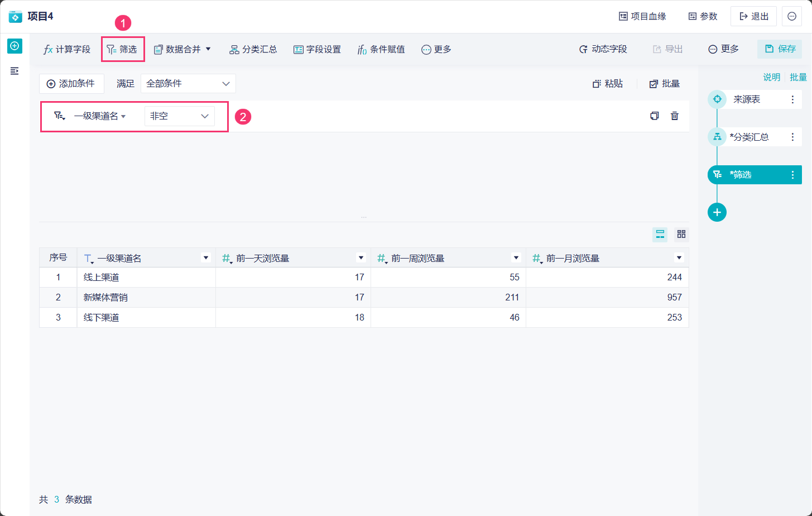The image size is (812, 516).
Task: Click the 添加条件 button
Action: [71, 84]
